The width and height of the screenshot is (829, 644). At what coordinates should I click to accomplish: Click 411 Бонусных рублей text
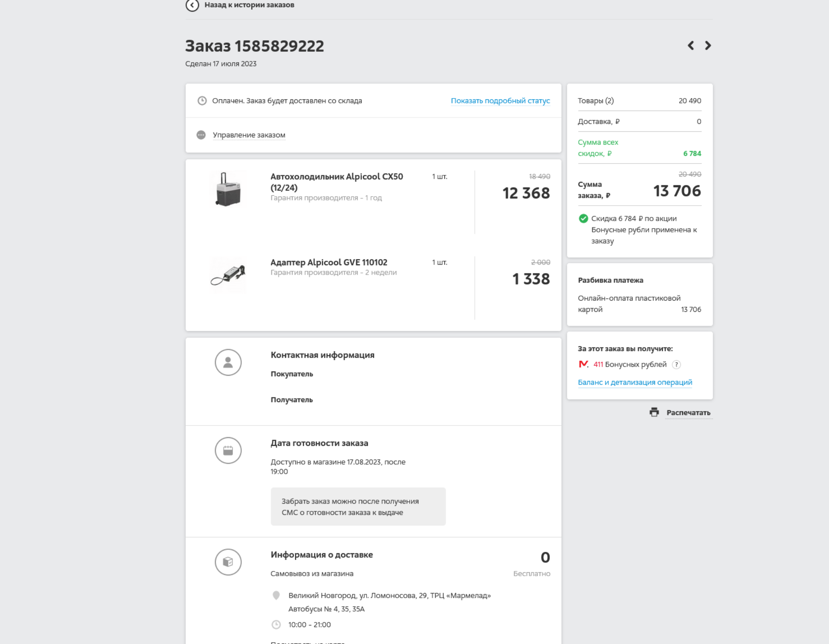pos(630,365)
